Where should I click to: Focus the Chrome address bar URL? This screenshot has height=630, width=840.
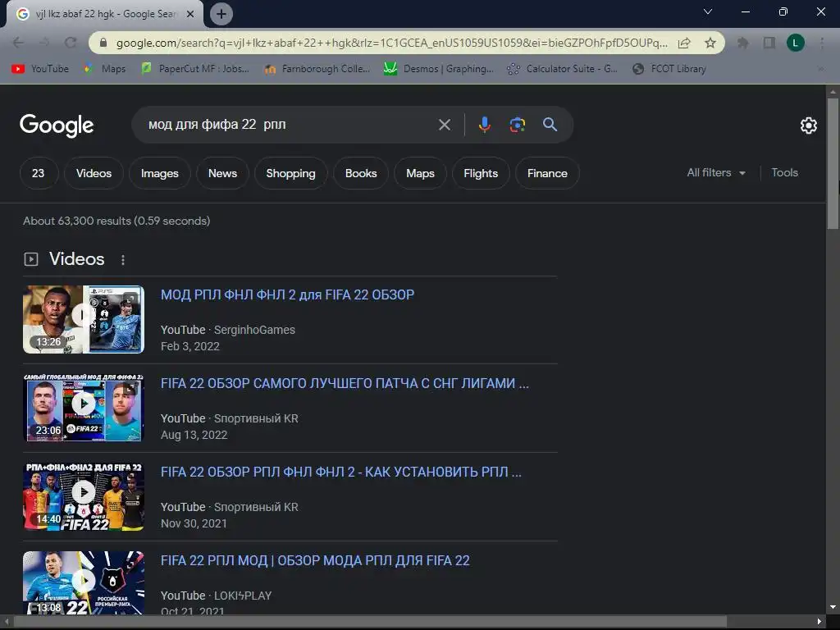[x=391, y=43]
